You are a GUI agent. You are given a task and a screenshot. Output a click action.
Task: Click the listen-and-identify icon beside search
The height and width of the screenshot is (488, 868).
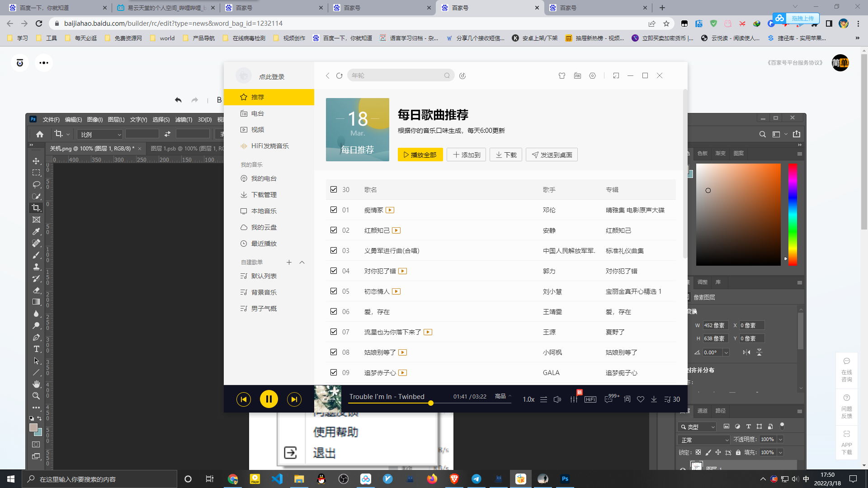(462, 76)
